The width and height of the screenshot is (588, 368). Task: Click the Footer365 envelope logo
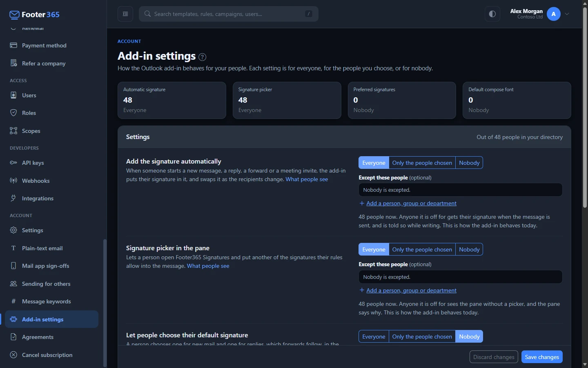click(14, 15)
